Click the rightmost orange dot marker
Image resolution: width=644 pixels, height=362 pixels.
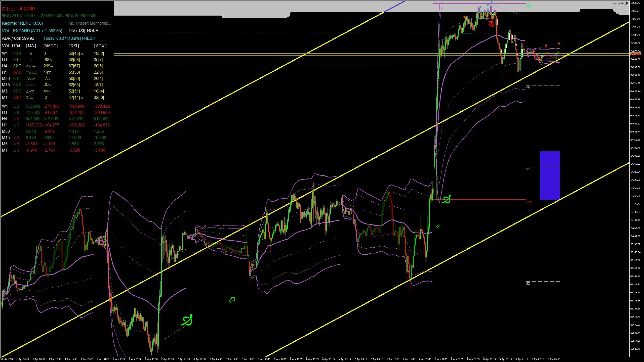559,43
